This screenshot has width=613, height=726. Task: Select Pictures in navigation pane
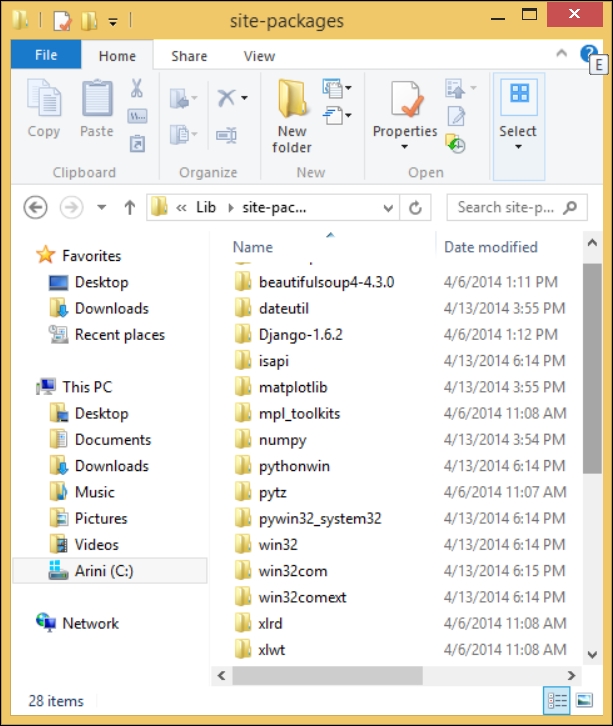tap(101, 518)
